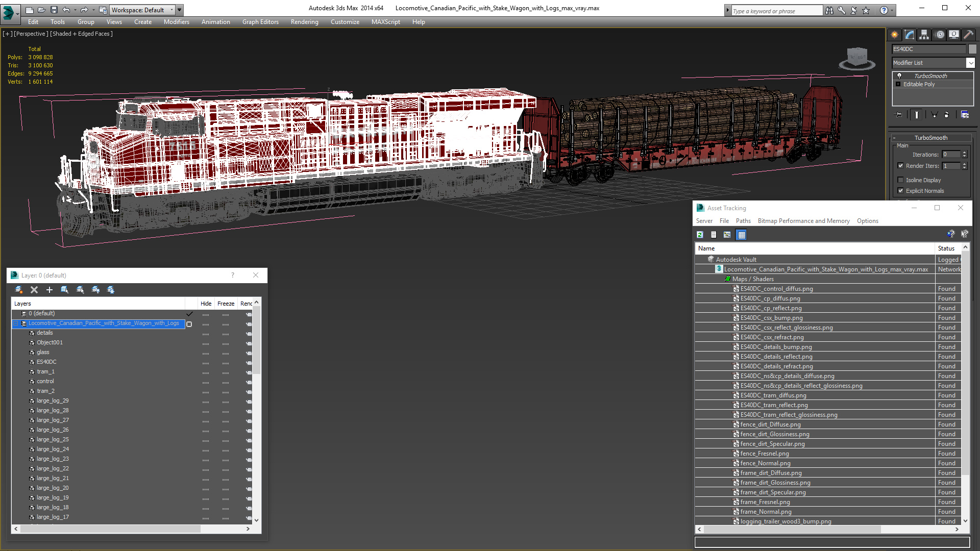The image size is (980, 551).
Task: Click the viewport [+] menu label
Action: 7,34
